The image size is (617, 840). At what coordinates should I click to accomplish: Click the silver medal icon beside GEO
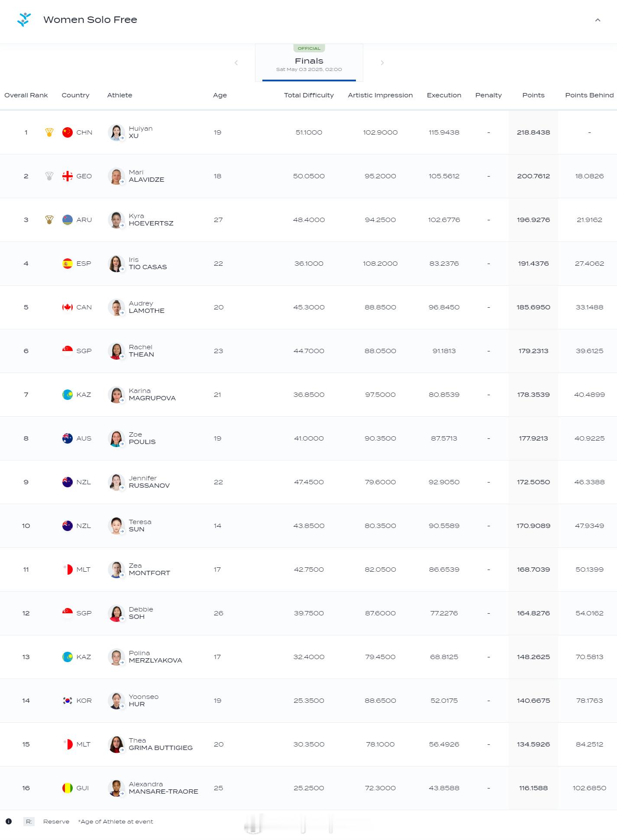click(49, 176)
